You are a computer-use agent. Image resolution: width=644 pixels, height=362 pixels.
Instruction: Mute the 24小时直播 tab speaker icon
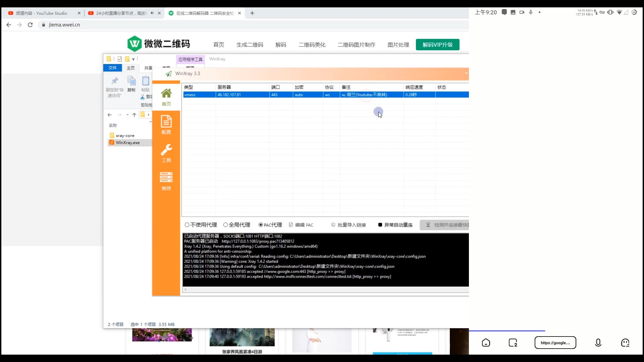point(152,13)
